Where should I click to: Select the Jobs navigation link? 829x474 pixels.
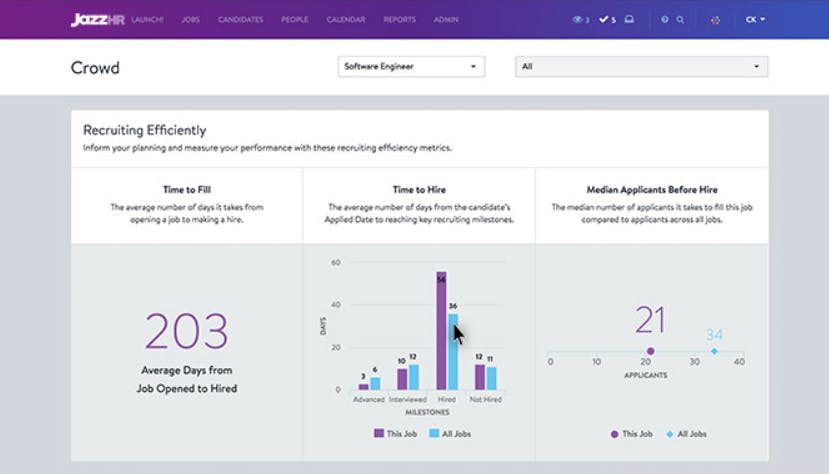(x=190, y=20)
